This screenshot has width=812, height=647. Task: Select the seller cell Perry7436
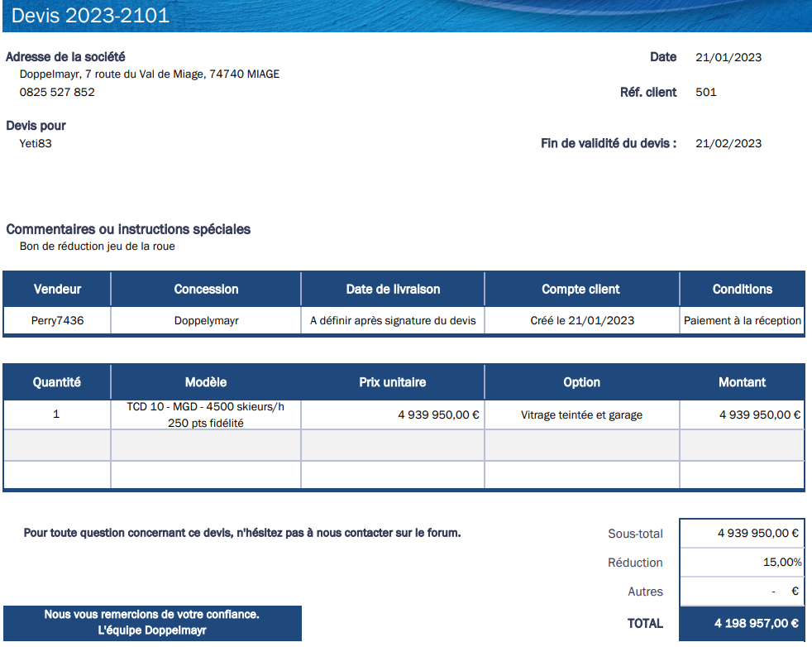(57, 321)
